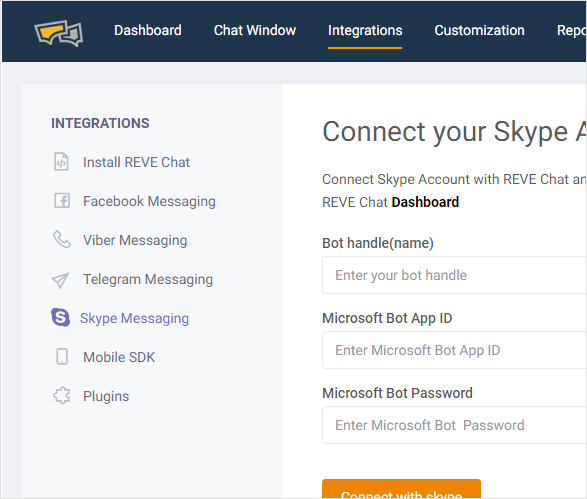
Task: Click the Plugins puzzle-piece icon
Action: [x=62, y=395]
